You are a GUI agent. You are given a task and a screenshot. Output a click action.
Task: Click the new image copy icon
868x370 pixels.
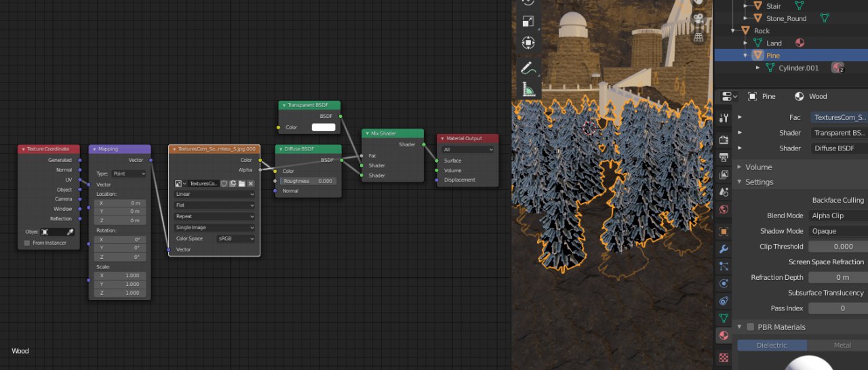click(x=233, y=184)
